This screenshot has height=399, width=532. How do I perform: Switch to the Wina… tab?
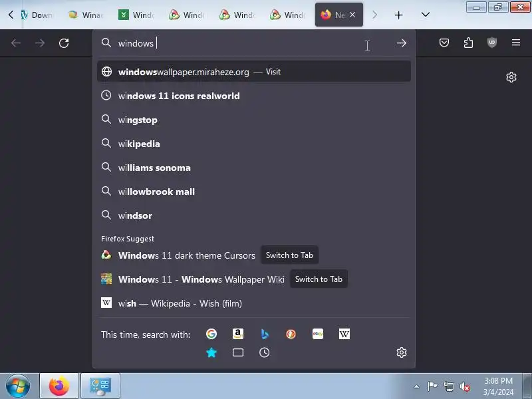(x=86, y=15)
